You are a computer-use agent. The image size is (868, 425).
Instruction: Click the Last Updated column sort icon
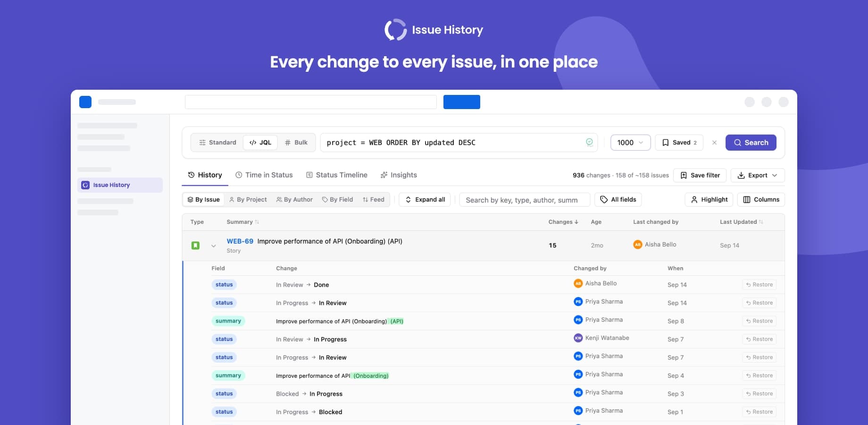click(x=761, y=222)
